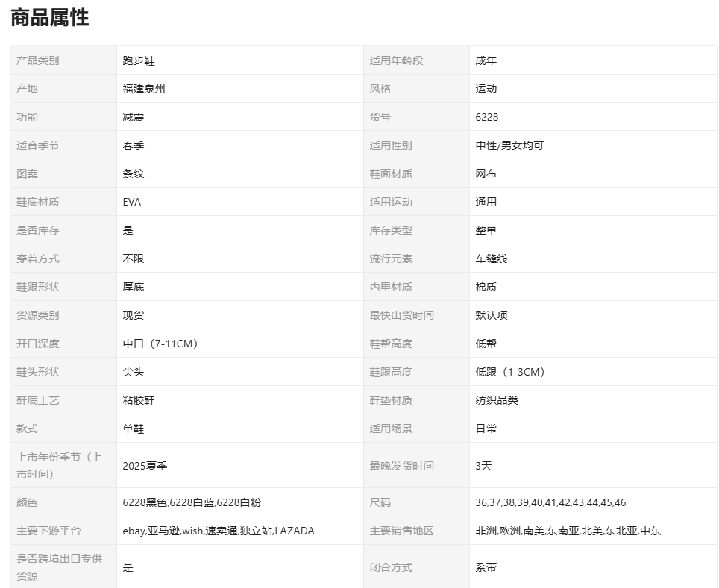Click the EVA sole material value
Viewport: 719px width, 588px height.
click(132, 202)
